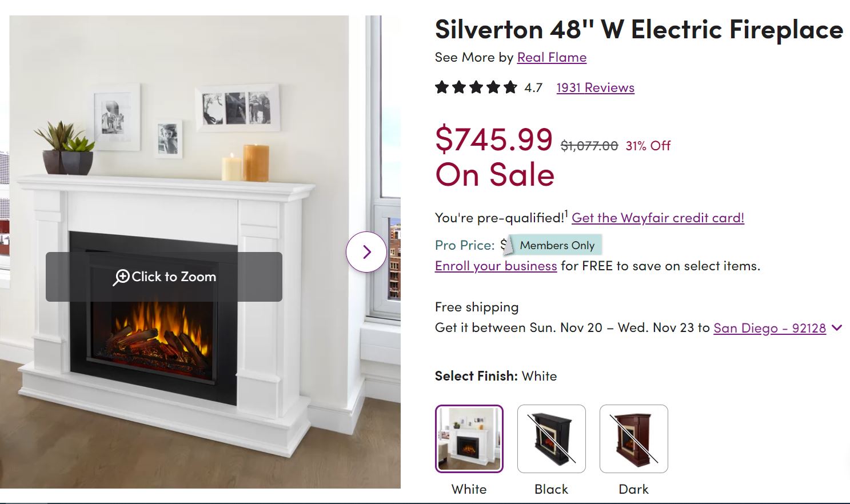Screen dimensions: 850x504
Task: View the 1931 Reviews link
Action: (595, 87)
